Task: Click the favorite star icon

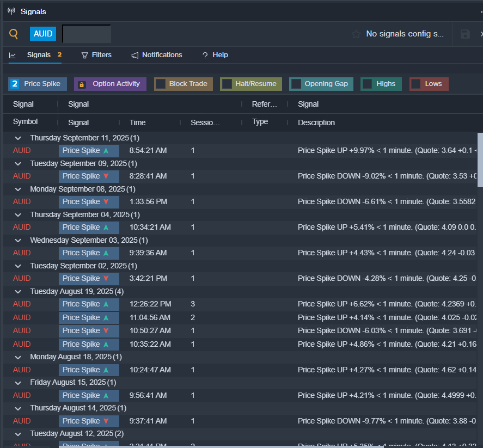Action: [x=356, y=34]
